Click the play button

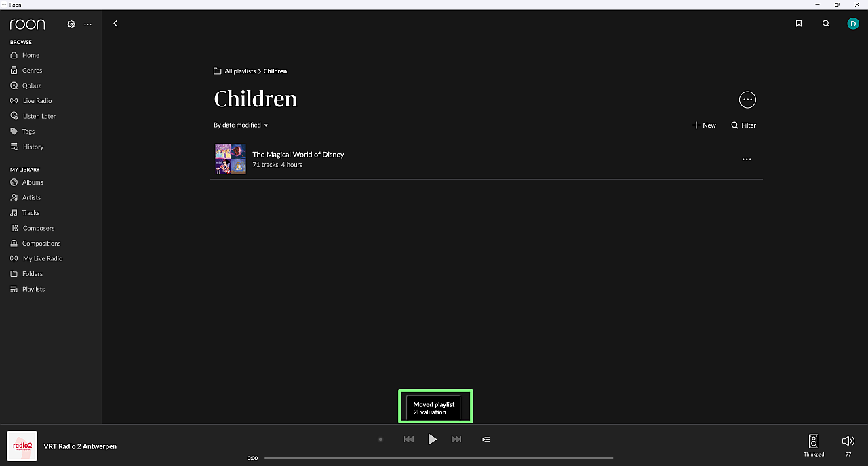432,440
